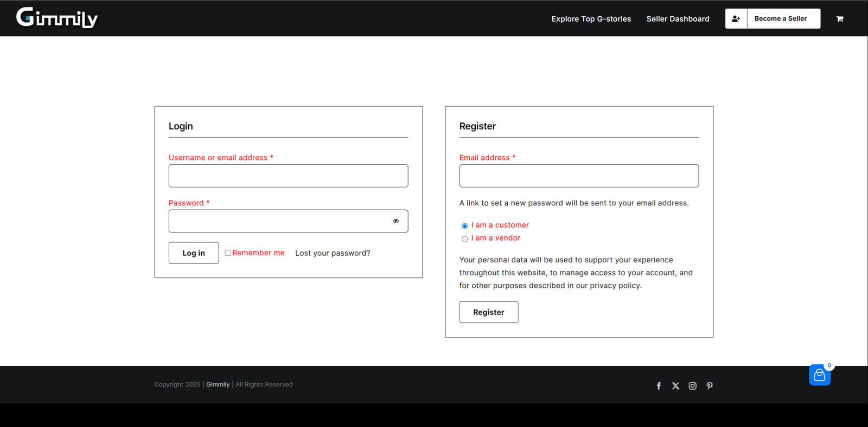Click the Gimmily logo in the header
The image size is (868, 427).
tap(57, 18)
